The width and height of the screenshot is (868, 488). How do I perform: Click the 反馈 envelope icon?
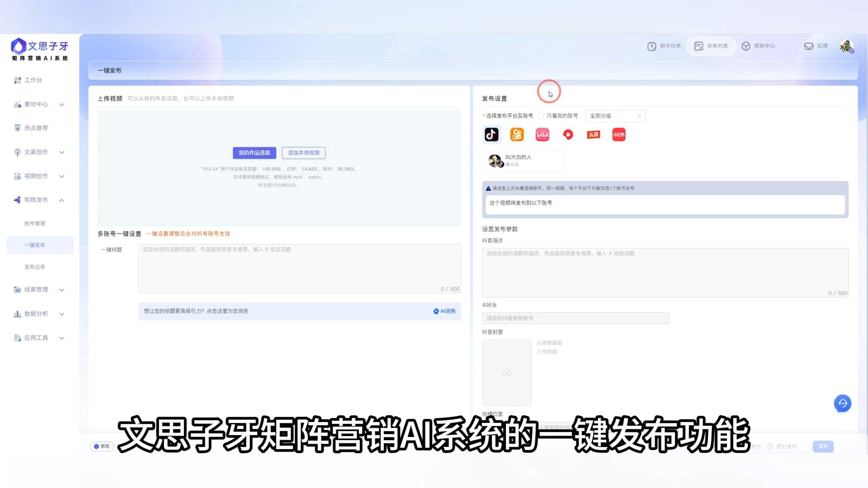[x=809, y=46]
